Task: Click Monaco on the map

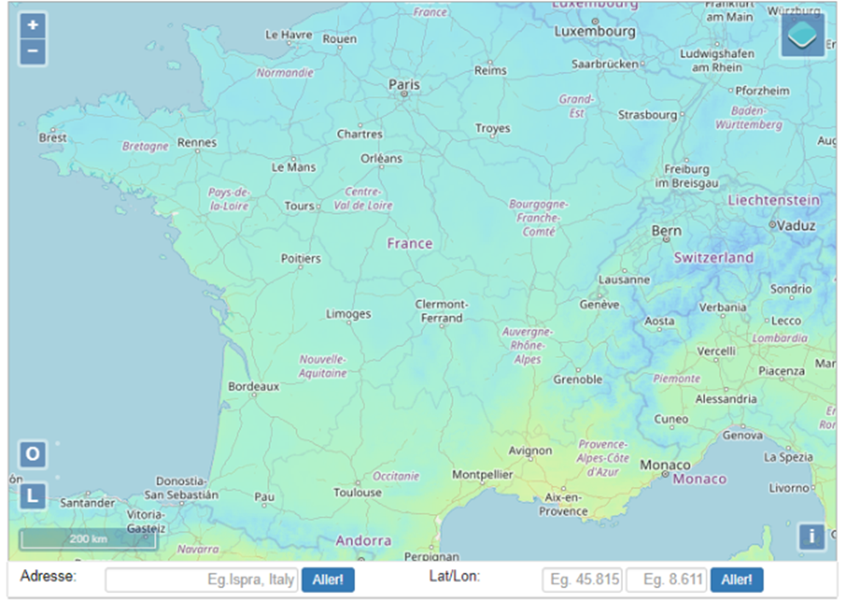Action: (x=665, y=465)
